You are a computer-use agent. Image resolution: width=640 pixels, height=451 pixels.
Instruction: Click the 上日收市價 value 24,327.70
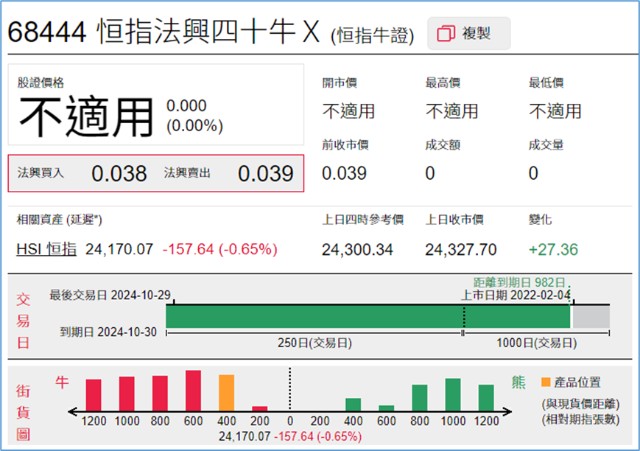click(461, 250)
